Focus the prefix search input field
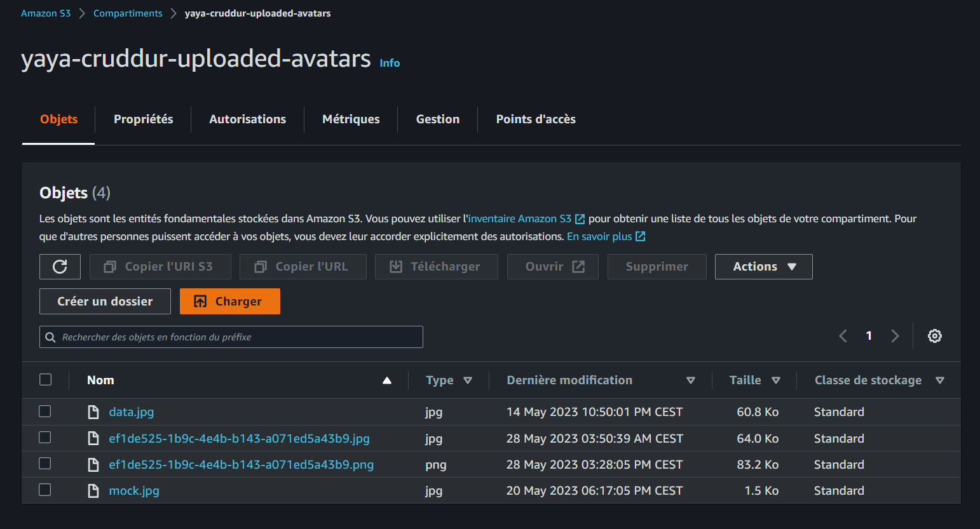The width and height of the screenshot is (980, 529). coord(231,337)
